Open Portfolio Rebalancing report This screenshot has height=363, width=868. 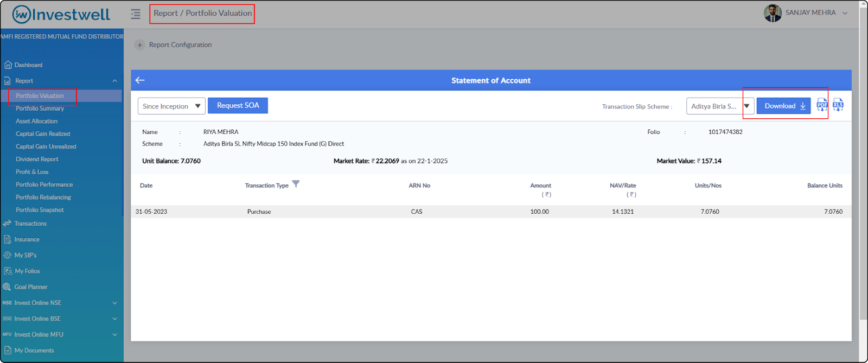point(43,198)
